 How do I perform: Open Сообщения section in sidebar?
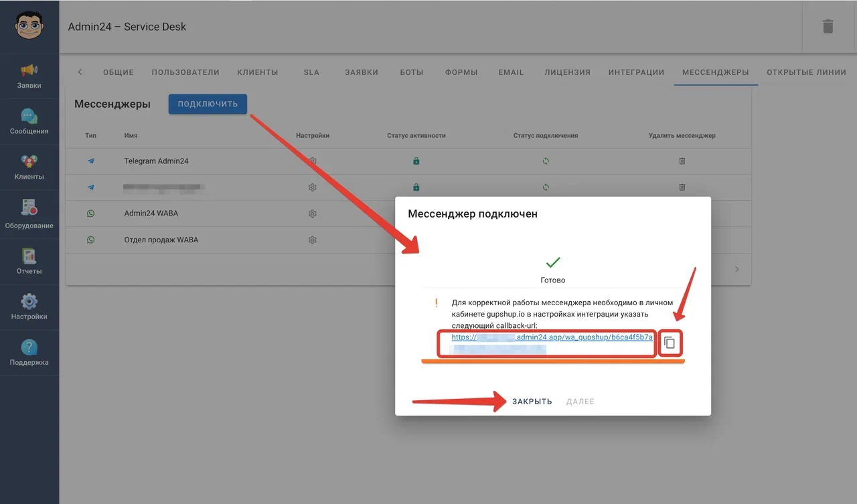[29, 122]
